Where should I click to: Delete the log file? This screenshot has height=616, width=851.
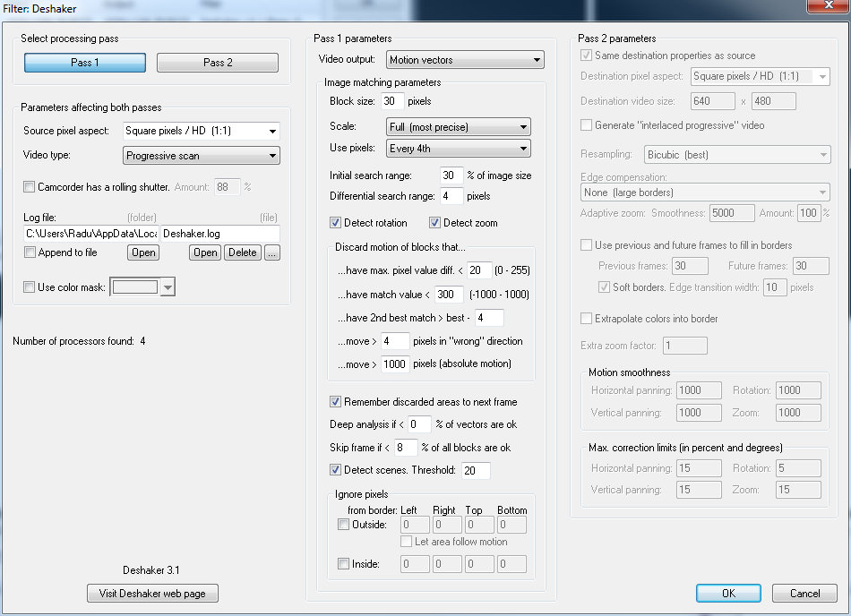(x=243, y=252)
